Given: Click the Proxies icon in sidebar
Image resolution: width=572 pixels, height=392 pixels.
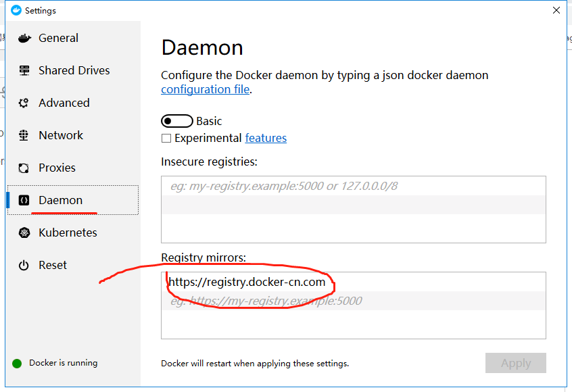Looking at the screenshot, I should pyautogui.click(x=24, y=168).
